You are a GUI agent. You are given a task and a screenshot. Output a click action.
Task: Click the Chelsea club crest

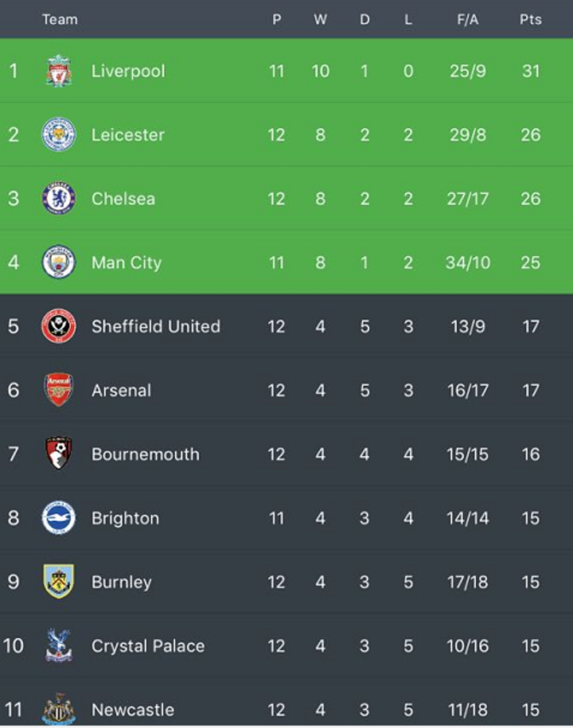(59, 198)
